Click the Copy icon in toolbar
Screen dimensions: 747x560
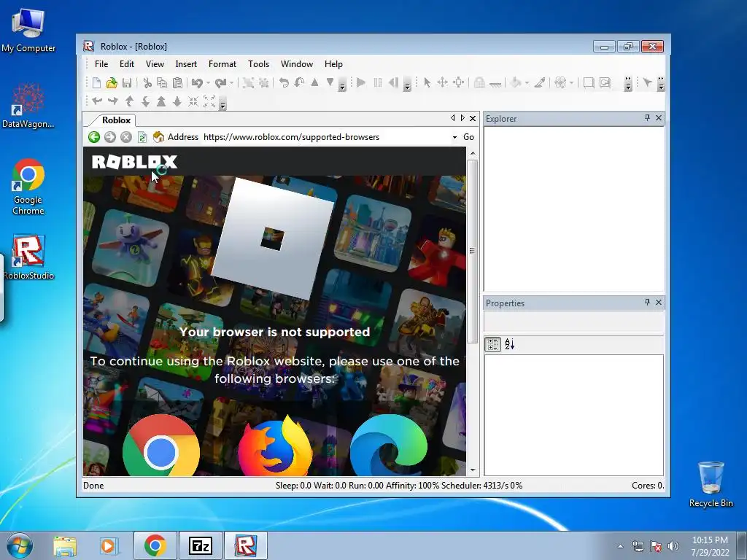[163, 83]
